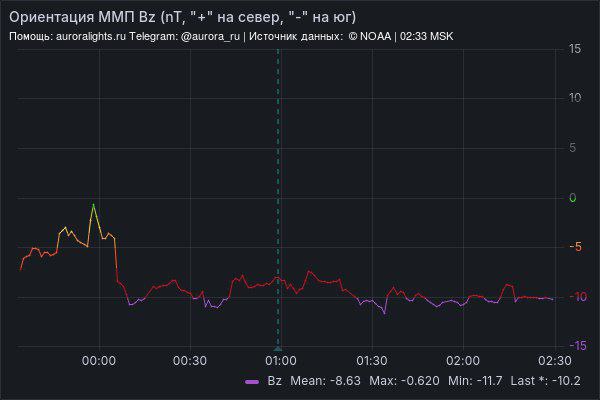Click the 02:00 x-axis time label
Screen dimensions: 600x400
tap(463, 361)
